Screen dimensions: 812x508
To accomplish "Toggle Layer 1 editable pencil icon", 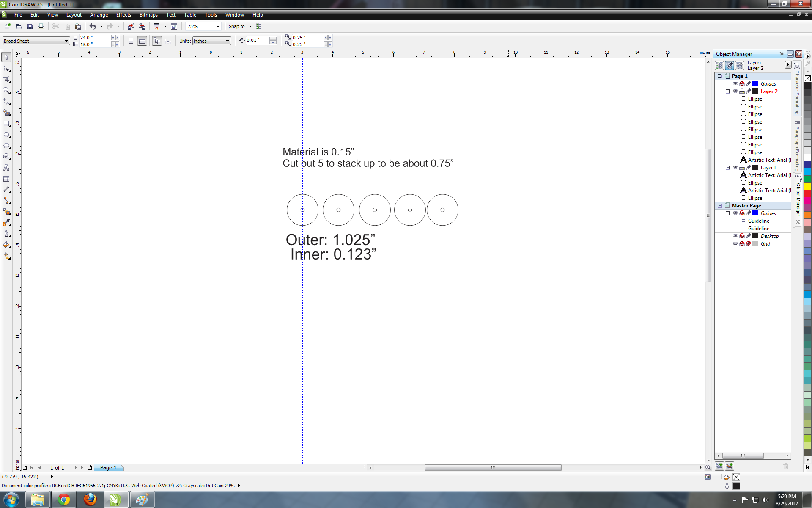I will [x=749, y=167].
